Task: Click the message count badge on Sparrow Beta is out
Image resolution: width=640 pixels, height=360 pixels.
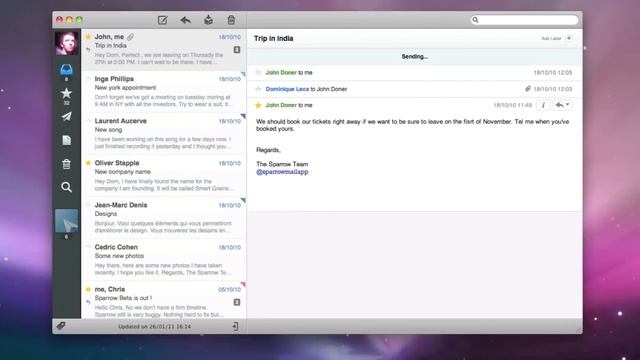Action: tap(237, 302)
